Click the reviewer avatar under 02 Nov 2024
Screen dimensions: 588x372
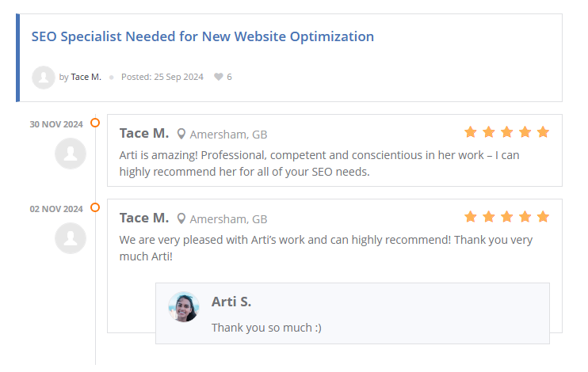click(71, 238)
